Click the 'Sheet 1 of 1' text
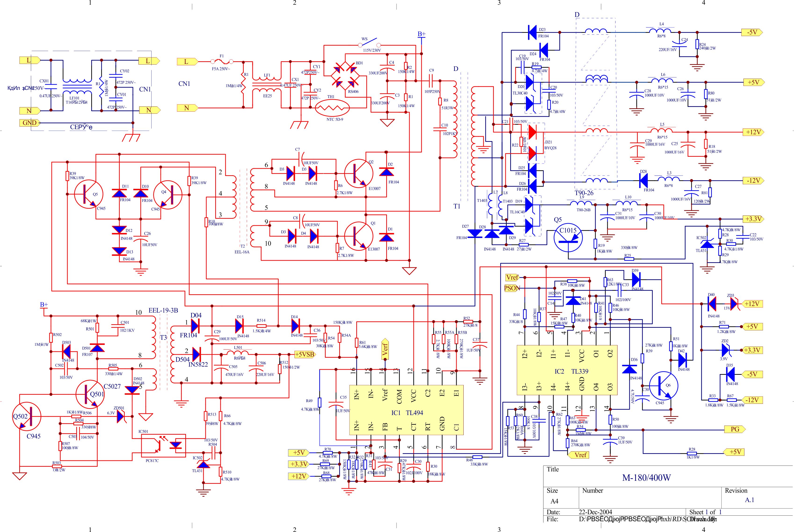The height and width of the screenshot is (532, 794). [x=706, y=512]
